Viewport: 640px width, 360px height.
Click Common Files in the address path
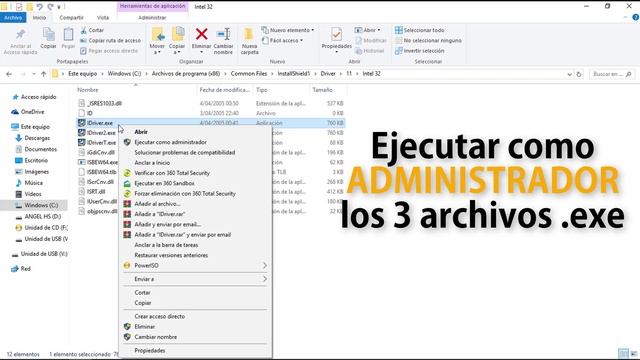pyautogui.click(x=249, y=74)
